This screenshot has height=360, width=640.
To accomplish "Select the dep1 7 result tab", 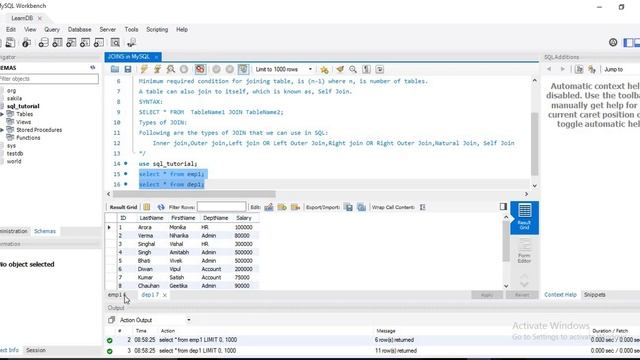I will (150, 295).
